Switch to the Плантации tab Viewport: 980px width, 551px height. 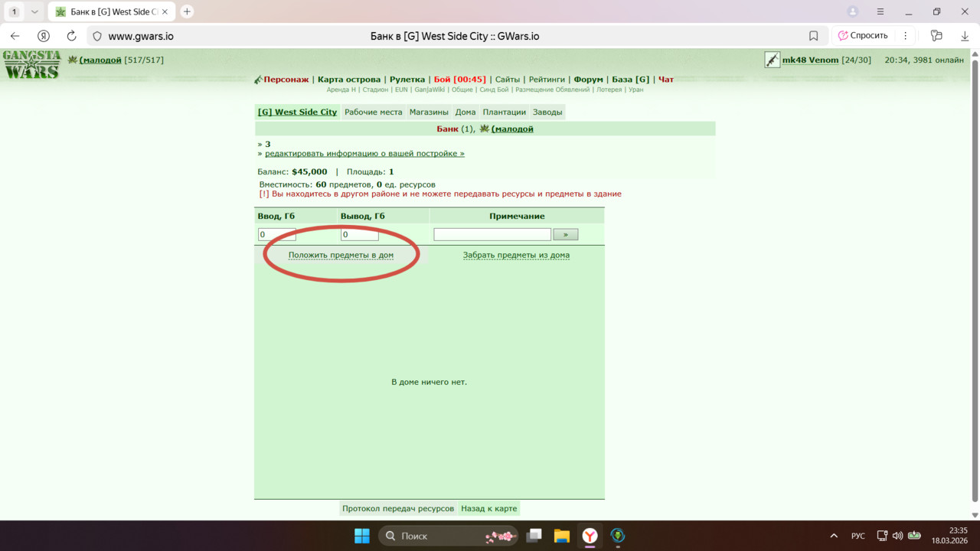pyautogui.click(x=505, y=112)
